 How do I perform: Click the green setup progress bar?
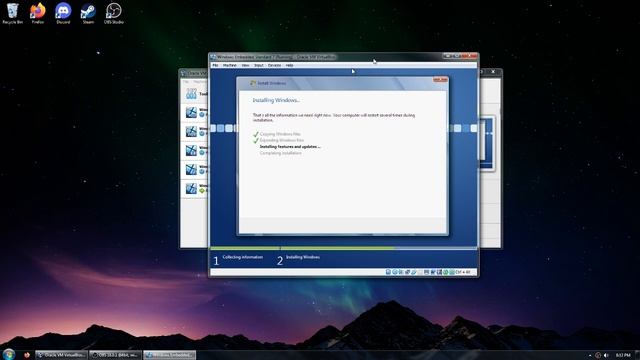click(x=302, y=248)
